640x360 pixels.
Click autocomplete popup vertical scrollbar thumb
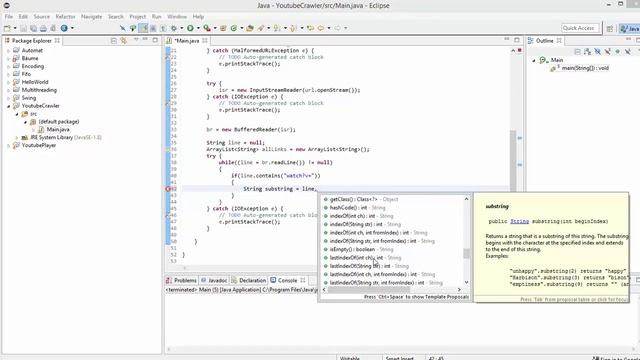466,253
